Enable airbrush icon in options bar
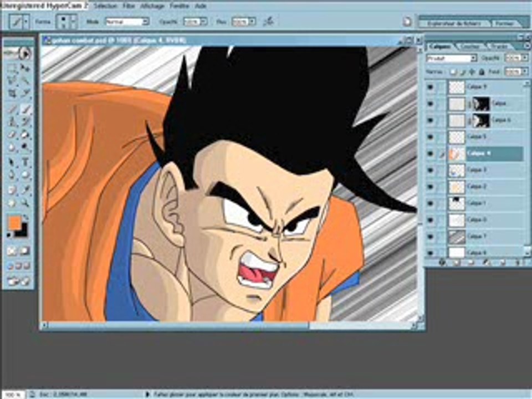This screenshot has height=399, width=532. (269, 22)
